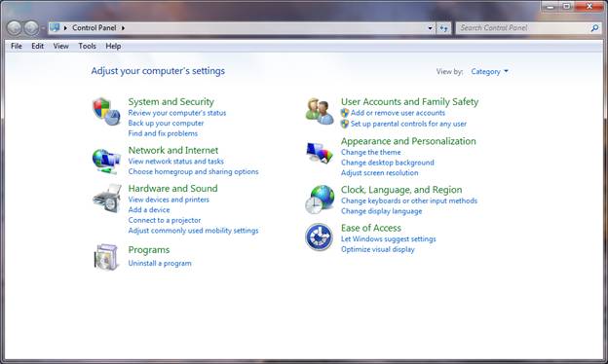This screenshot has width=608, height=364.
Task: Open the Ease of Access icon
Action: click(319, 237)
